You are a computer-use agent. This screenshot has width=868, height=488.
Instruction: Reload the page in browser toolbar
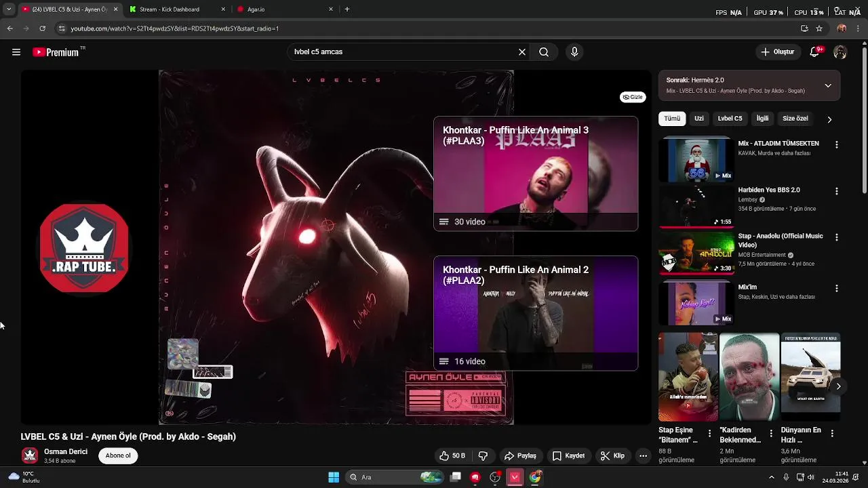pos(42,28)
